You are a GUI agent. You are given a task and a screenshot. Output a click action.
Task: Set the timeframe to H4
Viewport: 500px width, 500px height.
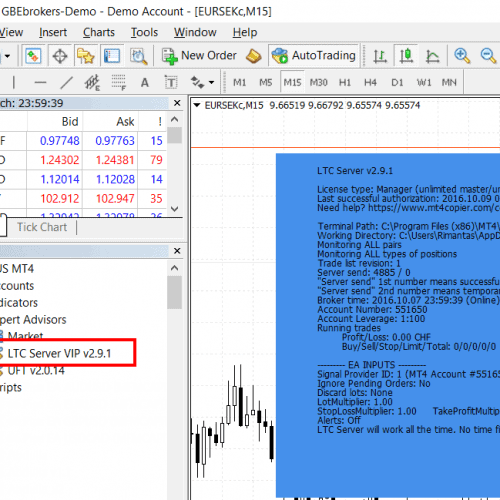click(x=370, y=82)
